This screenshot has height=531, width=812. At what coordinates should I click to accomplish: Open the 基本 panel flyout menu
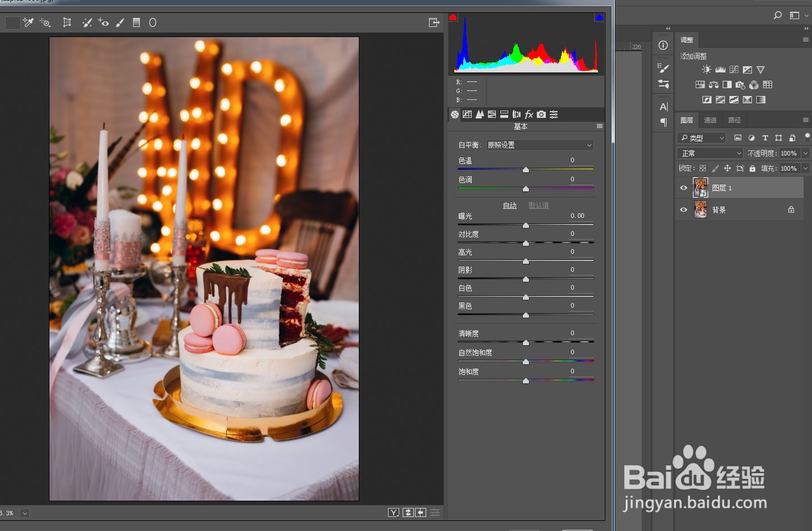[600, 126]
